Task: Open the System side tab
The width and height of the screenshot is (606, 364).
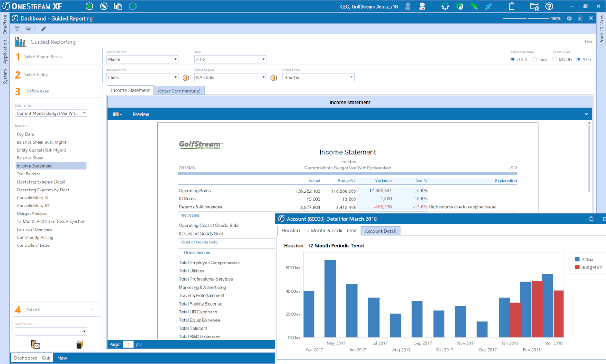Action: point(5,77)
